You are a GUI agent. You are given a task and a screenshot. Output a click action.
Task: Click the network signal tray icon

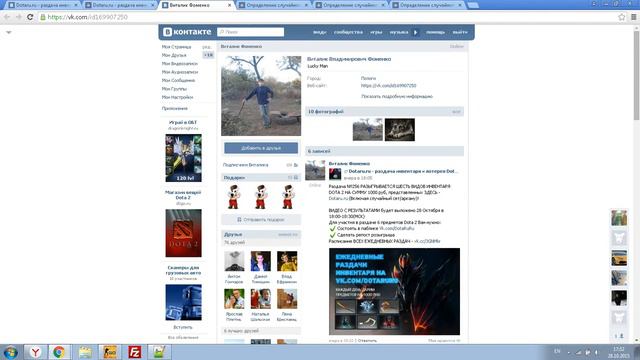point(578,352)
